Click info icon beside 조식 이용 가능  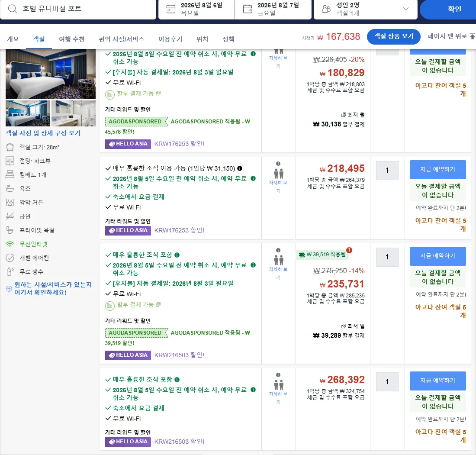(x=240, y=168)
